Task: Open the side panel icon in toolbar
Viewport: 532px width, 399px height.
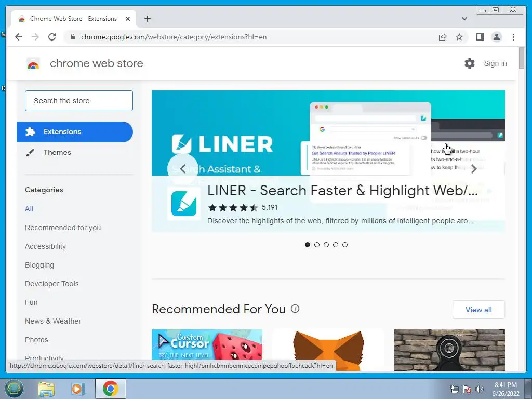Action: tap(480, 37)
